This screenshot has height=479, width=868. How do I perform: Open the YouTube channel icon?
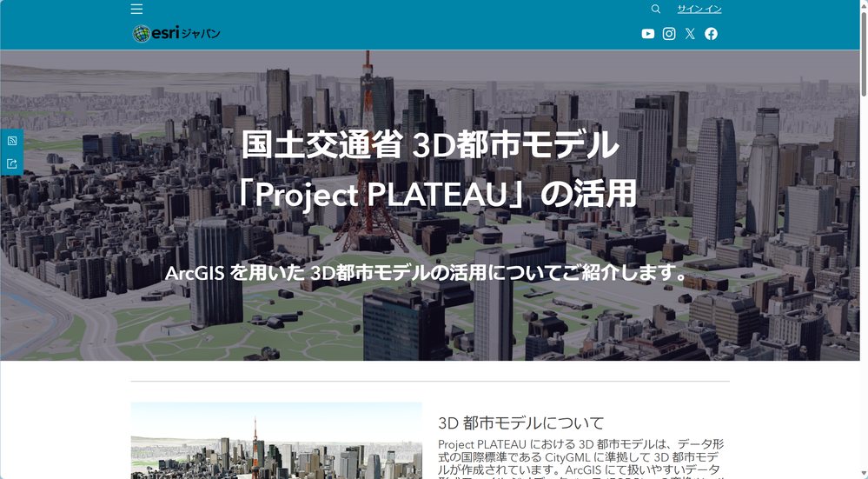click(x=647, y=34)
